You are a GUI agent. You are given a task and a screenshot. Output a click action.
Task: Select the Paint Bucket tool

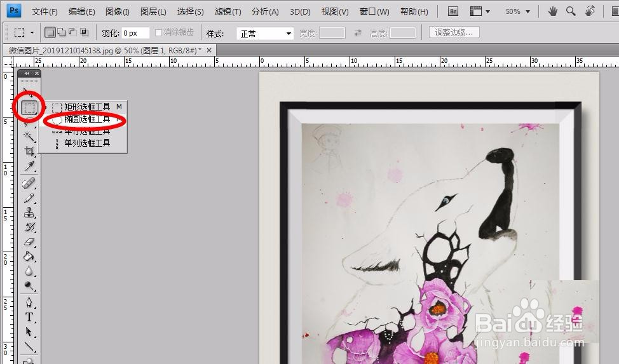(x=29, y=256)
